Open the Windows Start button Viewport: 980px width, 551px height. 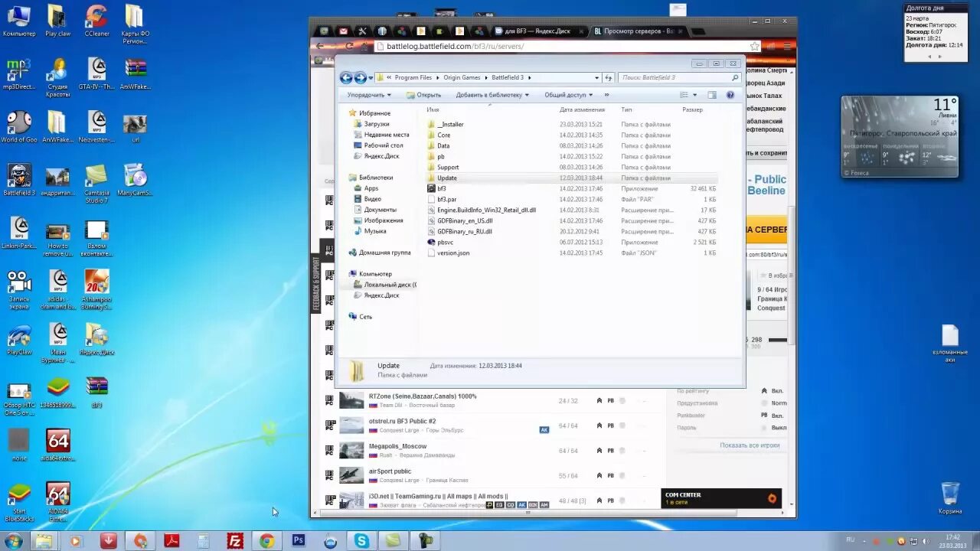click(x=13, y=541)
